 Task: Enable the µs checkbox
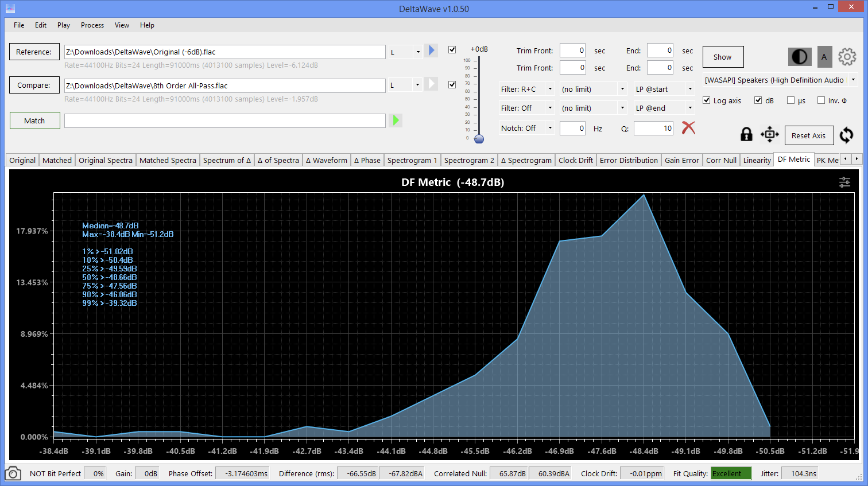pyautogui.click(x=791, y=100)
